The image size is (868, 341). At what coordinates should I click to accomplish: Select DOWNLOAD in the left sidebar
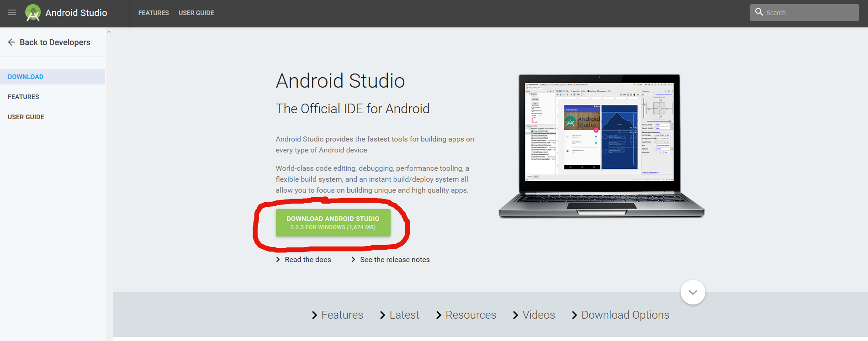click(x=53, y=77)
